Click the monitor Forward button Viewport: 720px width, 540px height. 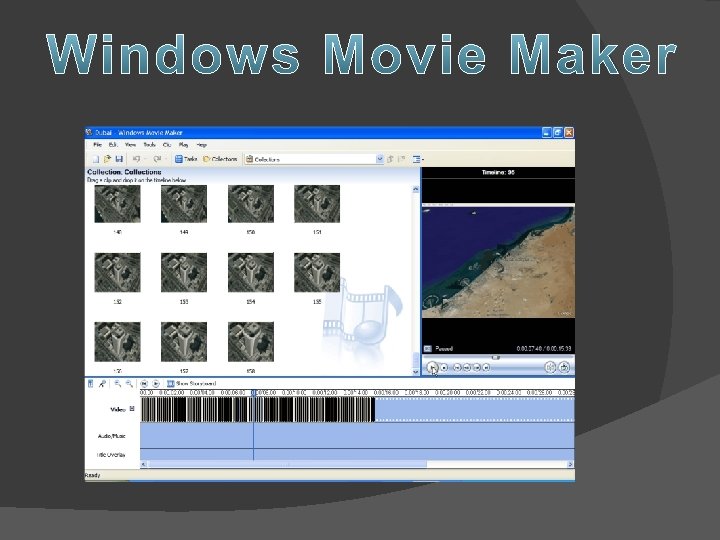coord(486,367)
